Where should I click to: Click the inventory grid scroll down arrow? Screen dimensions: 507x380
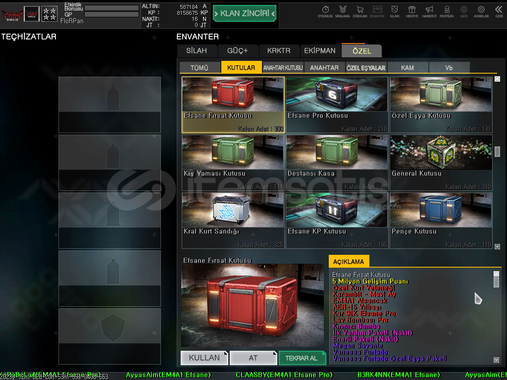click(x=497, y=246)
